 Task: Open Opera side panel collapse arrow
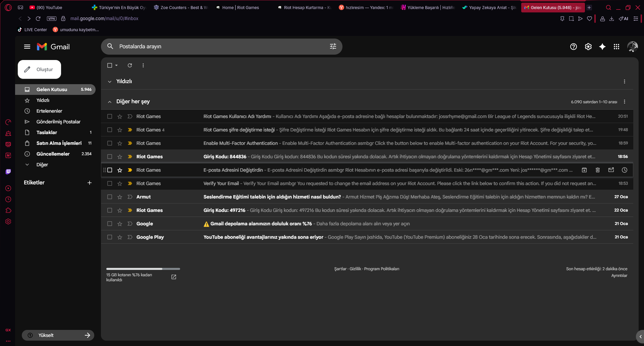pyautogui.click(x=640, y=337)
